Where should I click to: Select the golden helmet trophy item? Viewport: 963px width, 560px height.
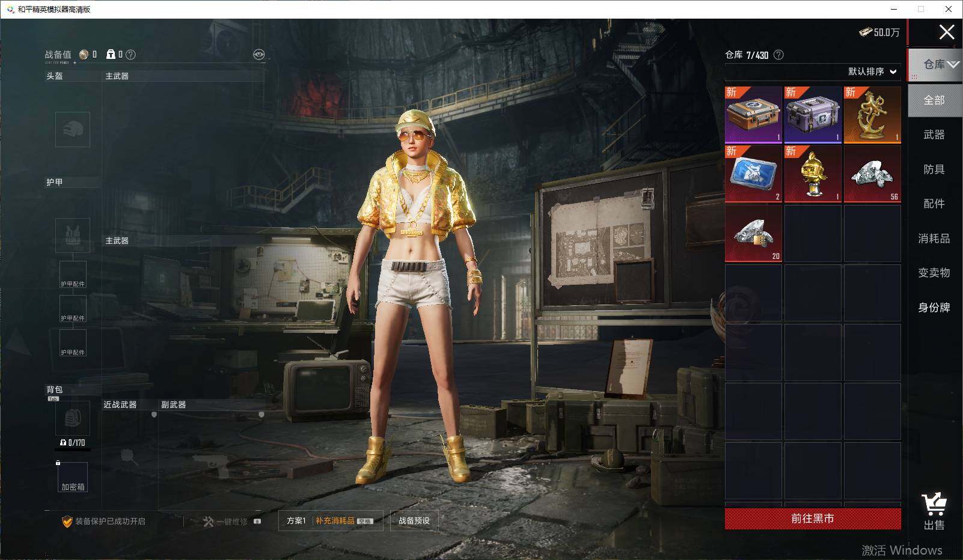(813, 174)
